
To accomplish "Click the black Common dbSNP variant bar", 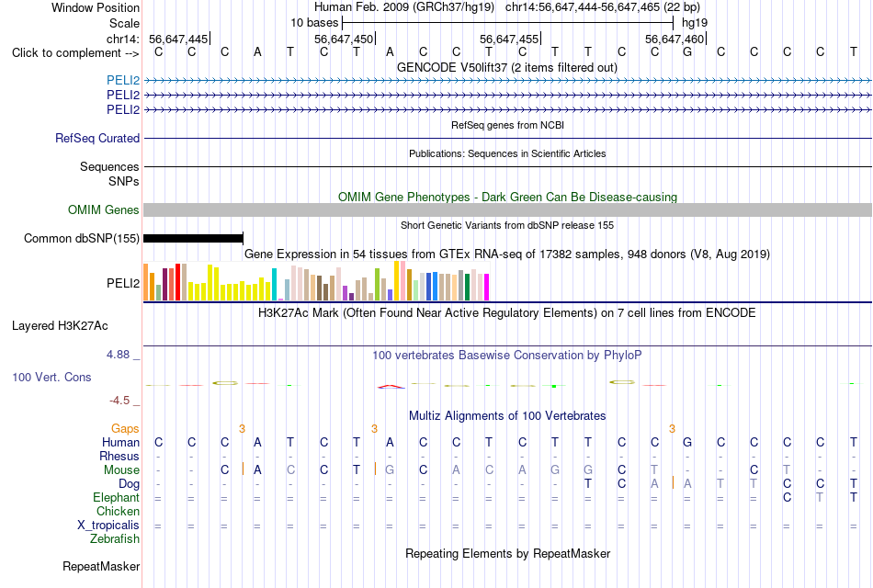I will (193, 238).
